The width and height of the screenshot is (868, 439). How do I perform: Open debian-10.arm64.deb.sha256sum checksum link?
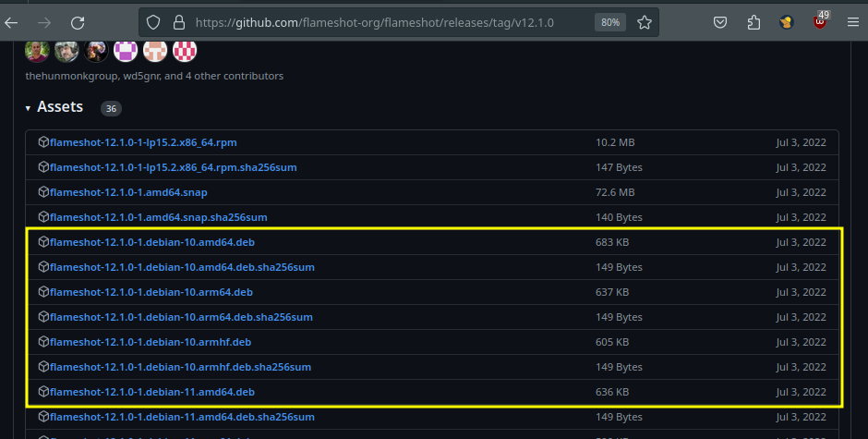[182, 317]
